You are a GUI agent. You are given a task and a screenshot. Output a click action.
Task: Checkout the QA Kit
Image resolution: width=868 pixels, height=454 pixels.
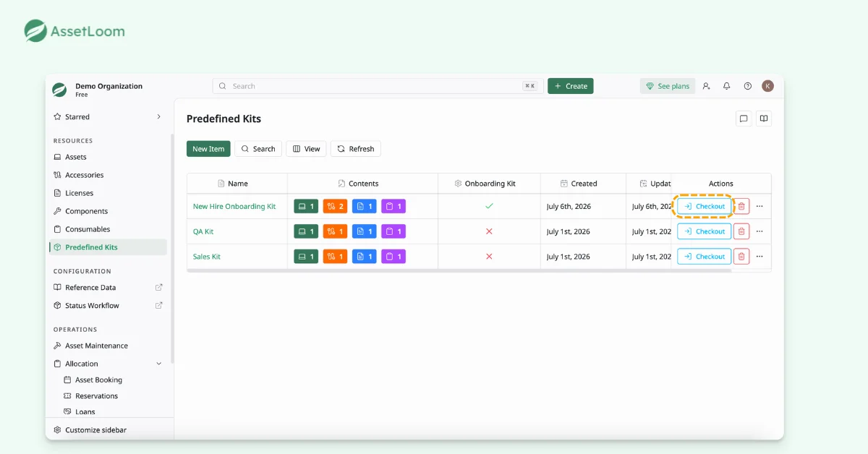(705, 231)
